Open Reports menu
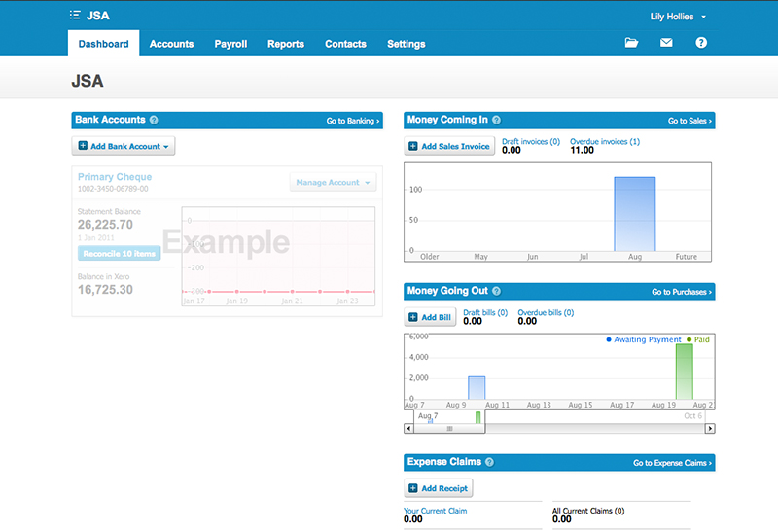778x532 pixels. pyautogui.click(x=286, y=44)
